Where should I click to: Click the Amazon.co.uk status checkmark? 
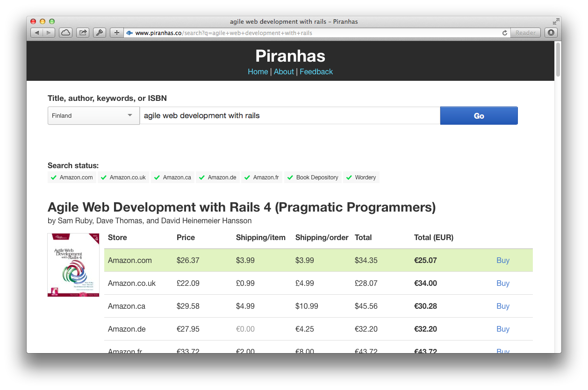104,177
